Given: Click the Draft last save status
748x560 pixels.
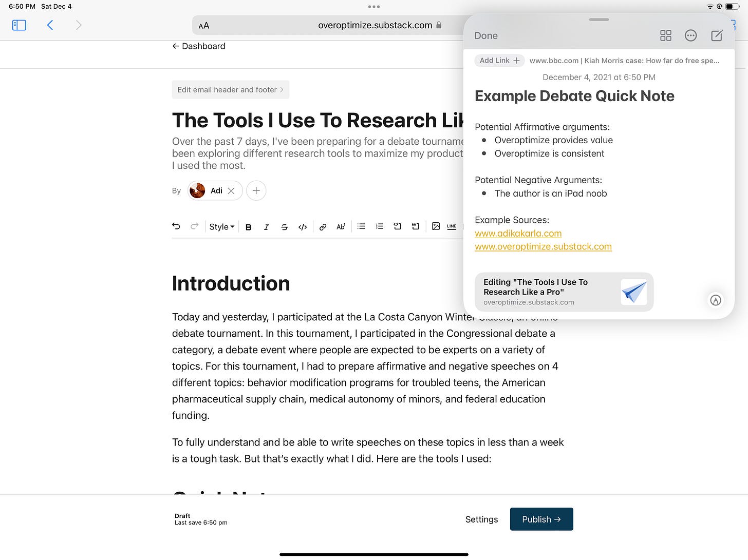Looking at the screenshot, I should [201, 519].
